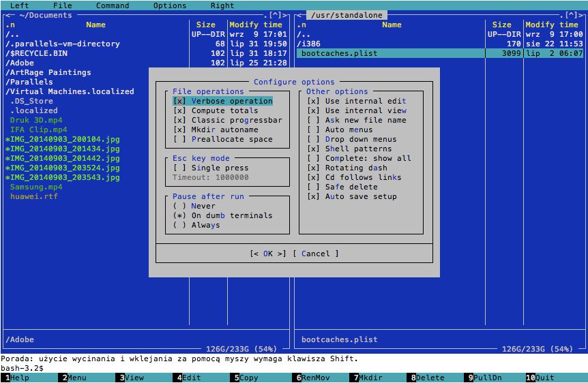
Task: Select IMG_20140903_203543.jpg file
Action: point(62,178)
